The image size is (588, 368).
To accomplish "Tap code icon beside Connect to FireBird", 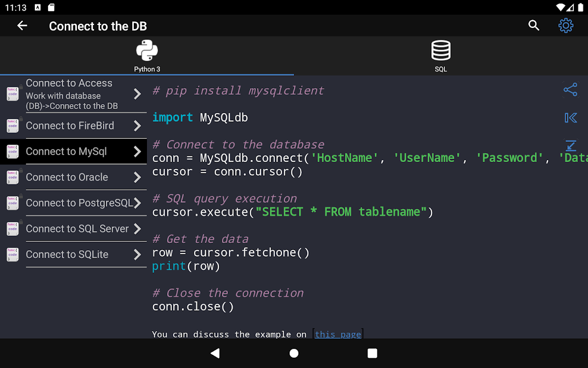I will [13, 126].
